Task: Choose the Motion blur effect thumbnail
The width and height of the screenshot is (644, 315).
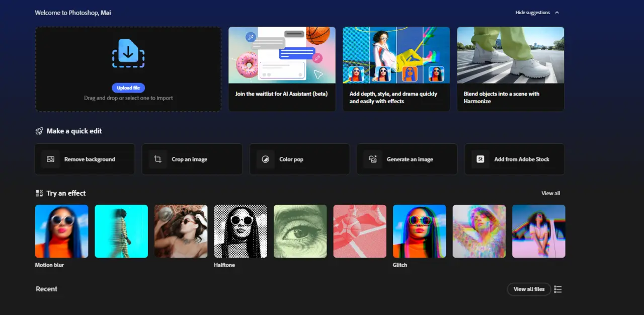Action: click(61, 231)
